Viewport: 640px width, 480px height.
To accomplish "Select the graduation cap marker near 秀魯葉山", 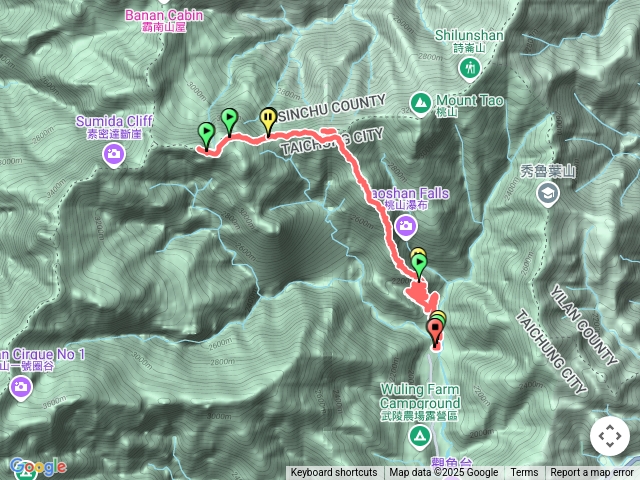I will click(548, 194).
